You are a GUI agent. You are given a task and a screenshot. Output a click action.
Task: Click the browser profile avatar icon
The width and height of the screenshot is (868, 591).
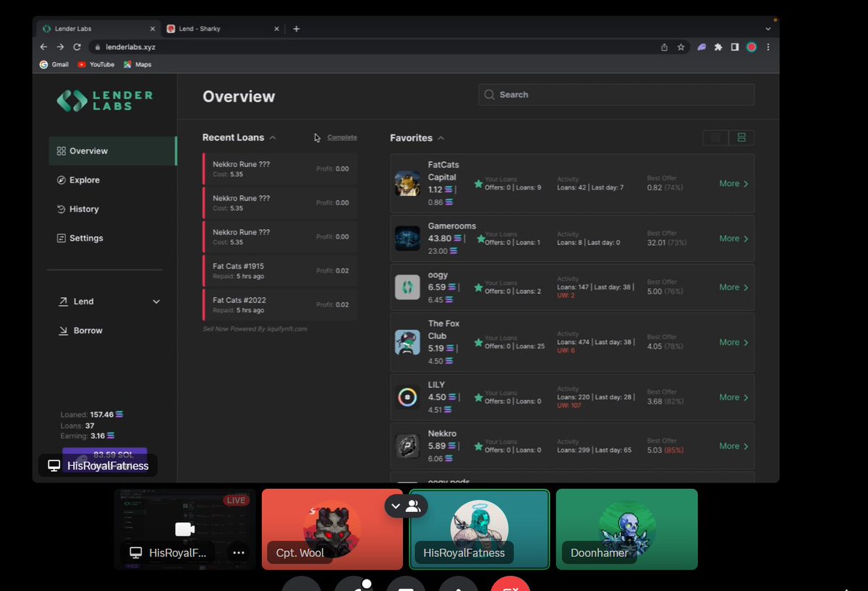[752, 47]
